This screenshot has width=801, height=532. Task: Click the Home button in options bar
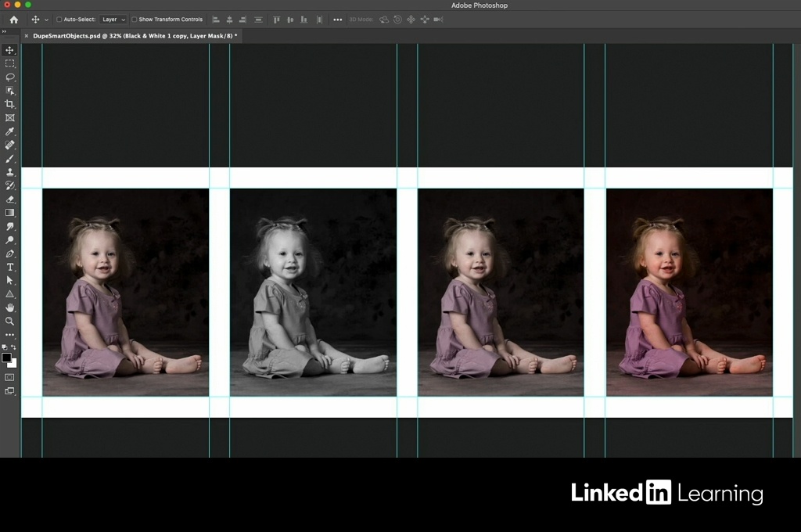(13, 20)
